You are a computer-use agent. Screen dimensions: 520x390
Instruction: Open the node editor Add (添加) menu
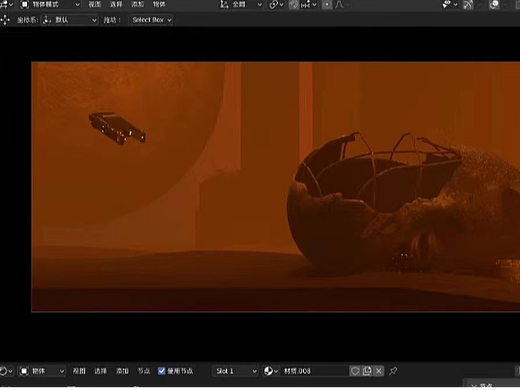122,371
